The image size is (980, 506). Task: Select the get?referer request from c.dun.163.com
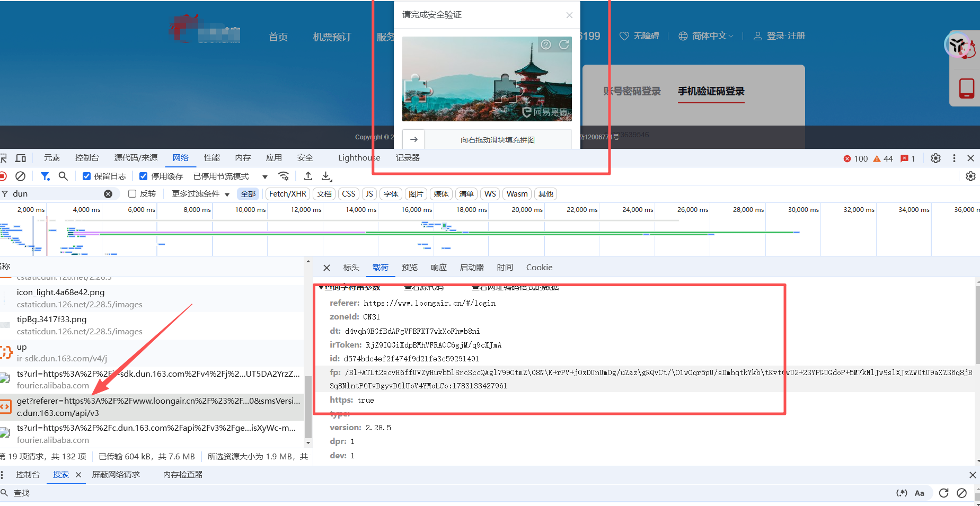pyautogui.click(x=152, y=407)
